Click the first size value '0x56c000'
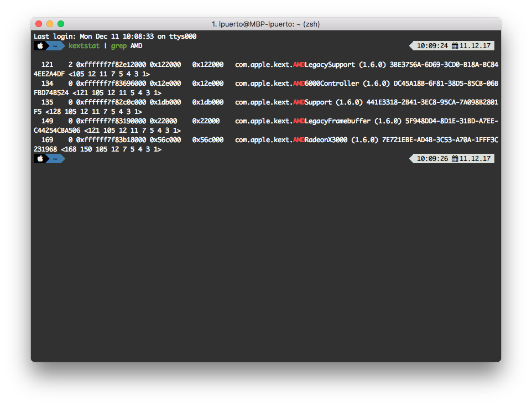The width and height of the screenshot is (532, 406). click(x=165, y=140)
